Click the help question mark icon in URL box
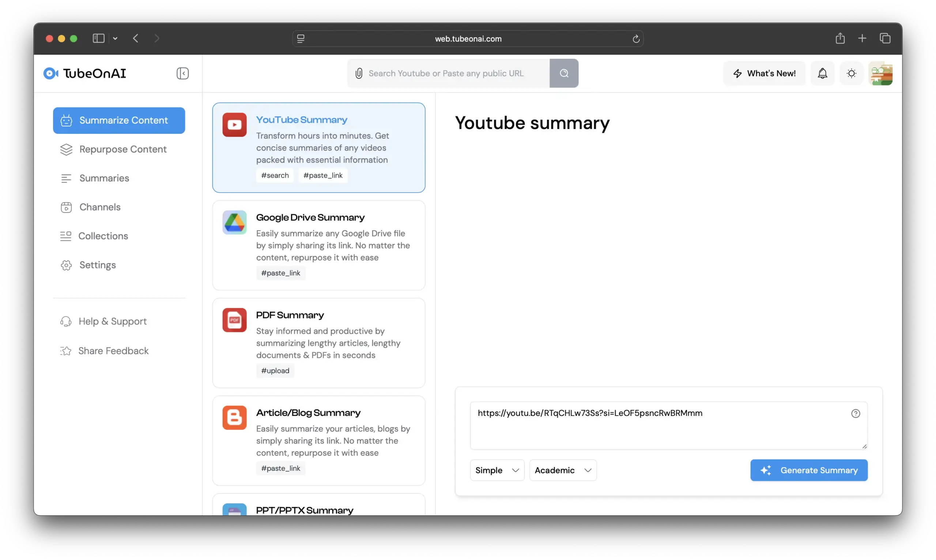The height and width of the screenshot is (560, 936). tap(856, 413)
